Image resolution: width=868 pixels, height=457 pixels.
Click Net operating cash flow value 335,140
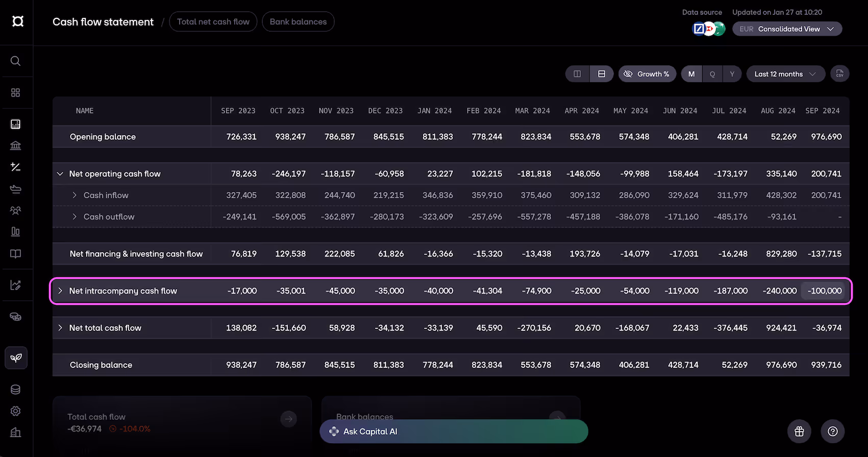pyautogui.click(x=781, y=174)
